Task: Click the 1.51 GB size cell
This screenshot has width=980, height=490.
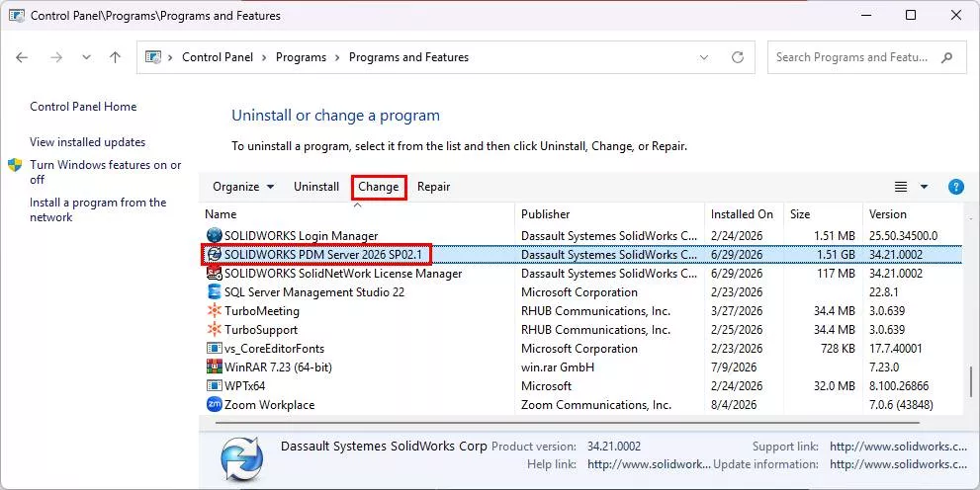Action: 835,255
